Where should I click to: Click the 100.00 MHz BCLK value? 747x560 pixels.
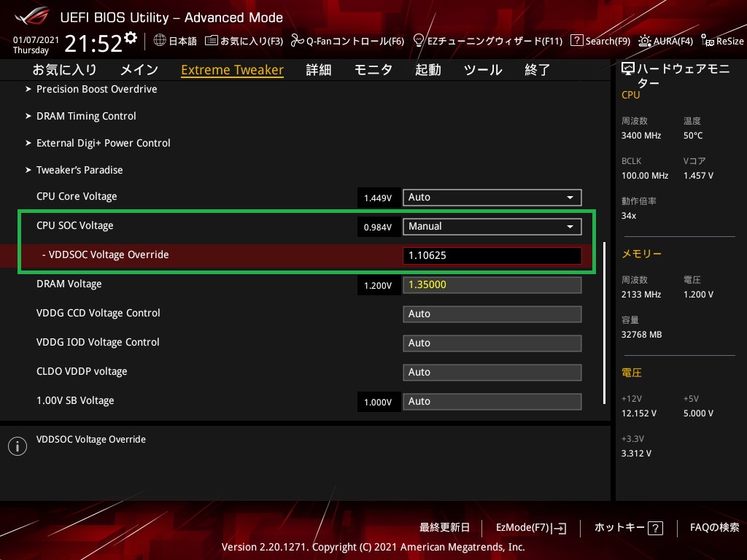coord(645,176)
